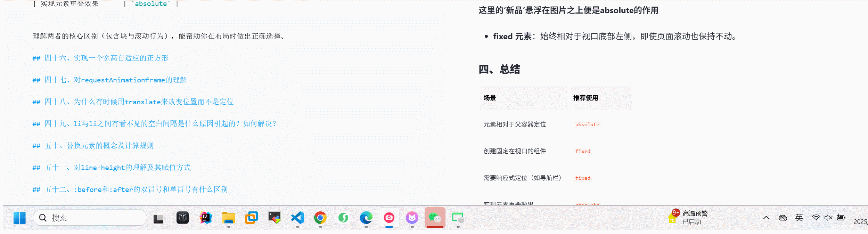Viewport: 868px width, 234px height.
Task: Open IntelliJ IDEA from taskbar
Action: pos(205,218)
